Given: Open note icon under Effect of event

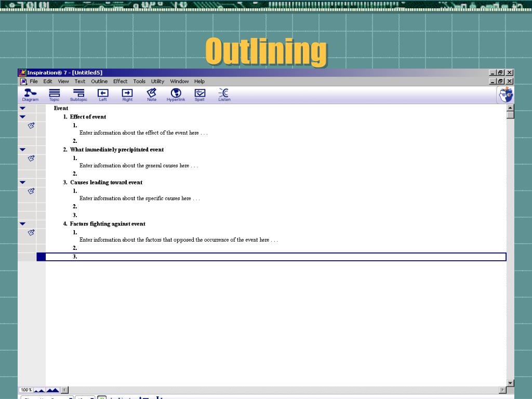Looking at the screenshot, I should tap(31, 126).
